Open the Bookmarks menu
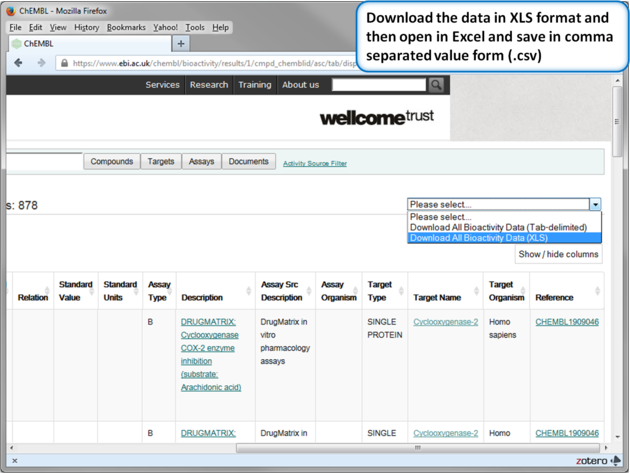Image resolution: width=630 pixels, height=473 pixels. pos(126,28)
